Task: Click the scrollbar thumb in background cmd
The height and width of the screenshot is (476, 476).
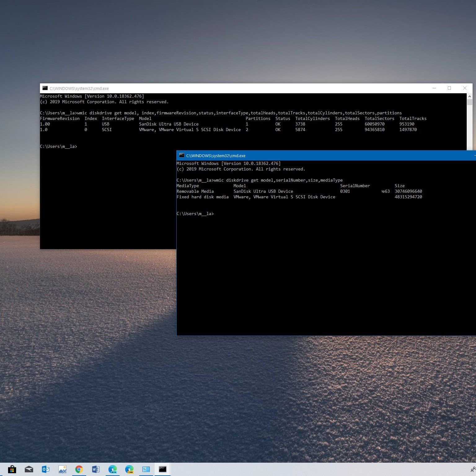Action: point(469,102)
